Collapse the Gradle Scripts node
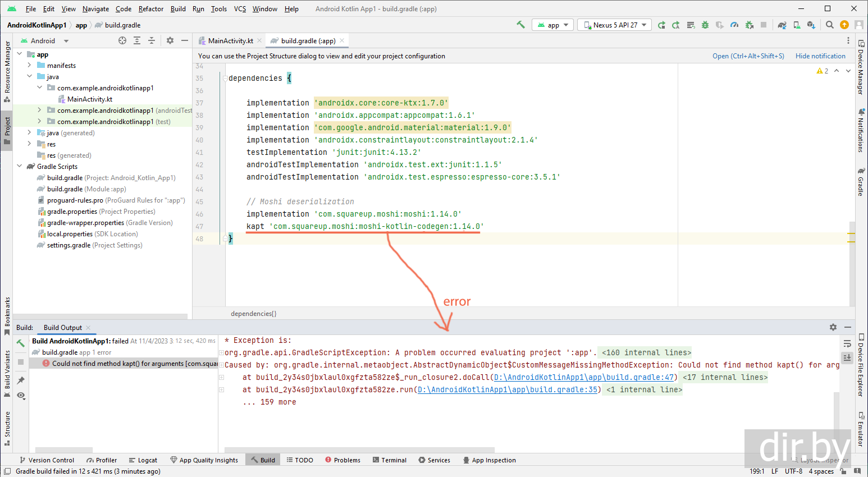The image size is (868, 477). point(20,166)
